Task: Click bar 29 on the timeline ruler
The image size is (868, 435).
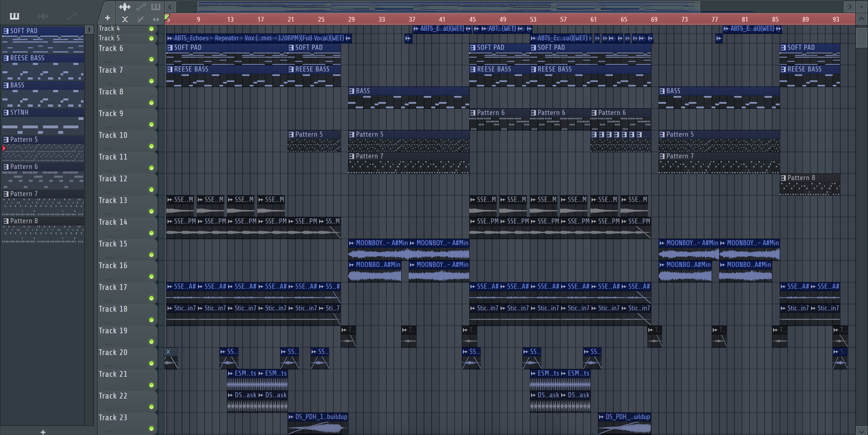Action: (351, 20)
